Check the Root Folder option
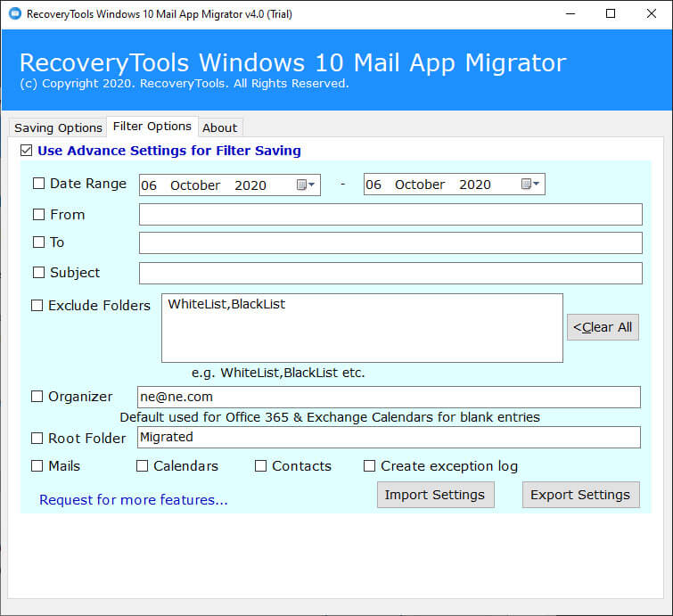 [x=37, y=438]
